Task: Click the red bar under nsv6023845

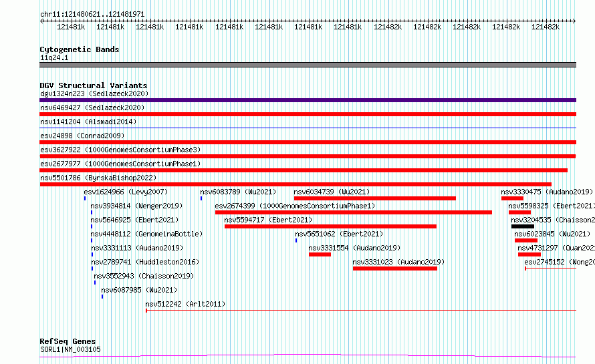Action: click(526, 240)
